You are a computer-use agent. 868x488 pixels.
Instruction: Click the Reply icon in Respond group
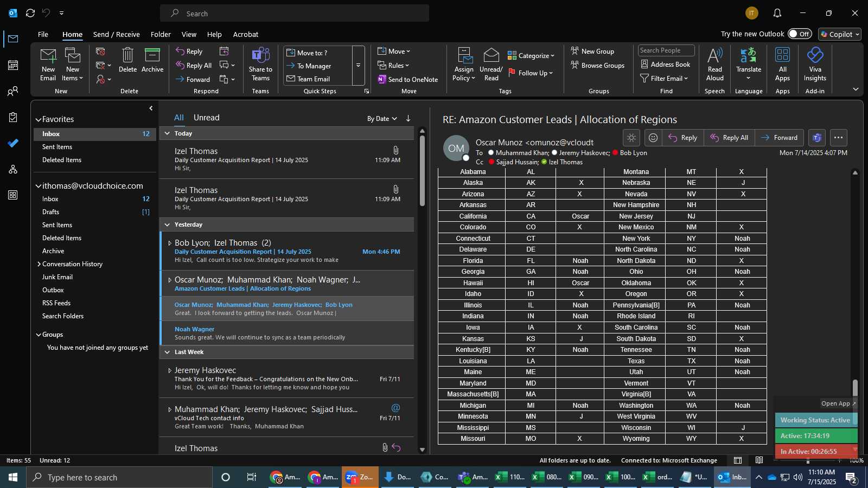tap(189, 52)
